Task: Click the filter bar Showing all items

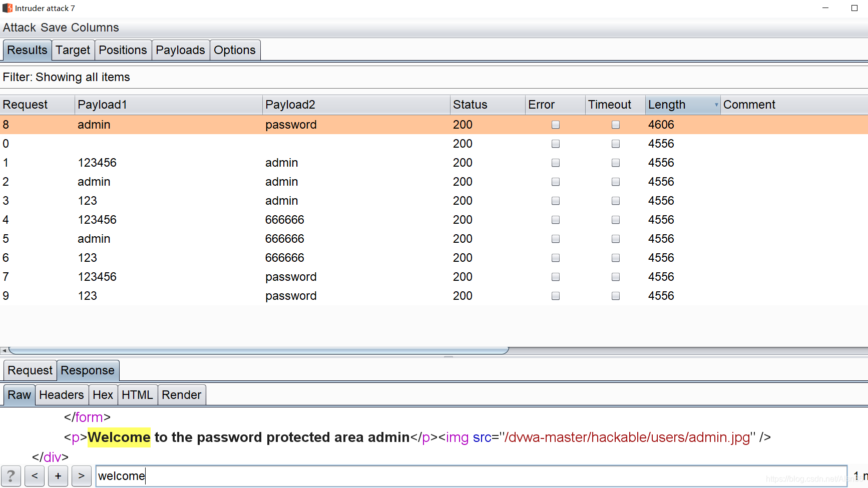Action: click(x=434, y=77)
